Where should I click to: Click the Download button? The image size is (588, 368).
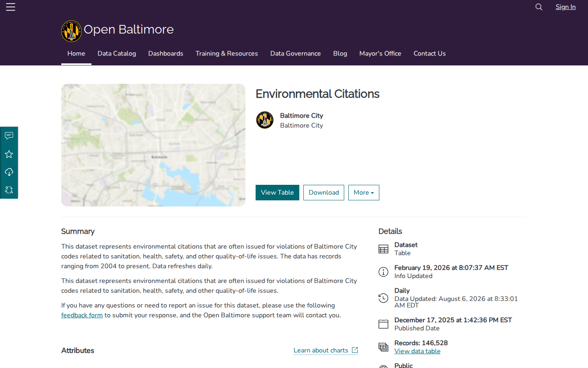(324, 193)
